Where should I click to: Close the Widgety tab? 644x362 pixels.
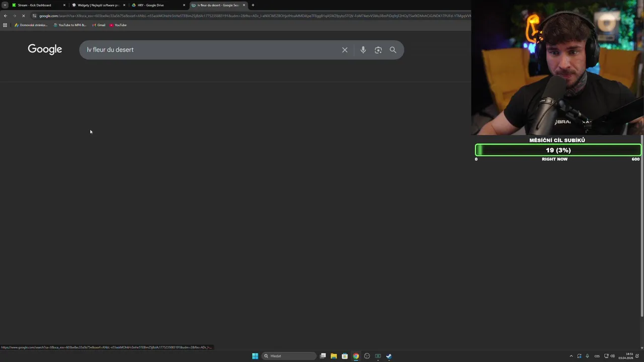(x=124, y=5)
